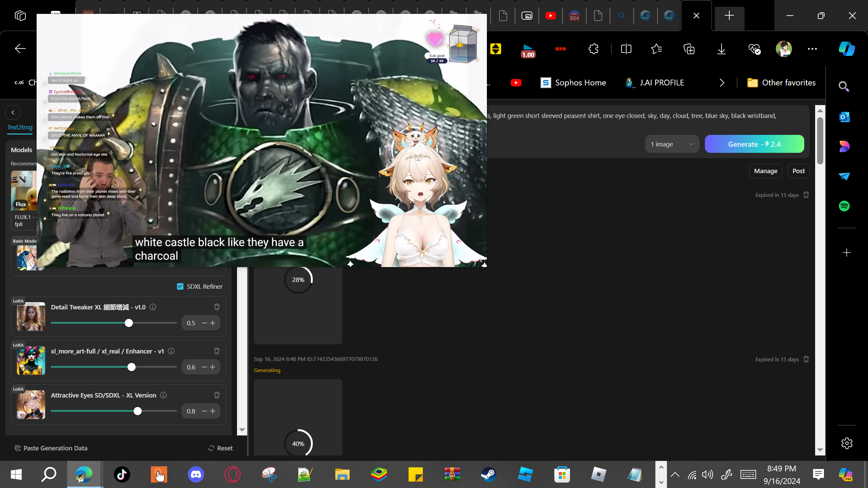Image resolution: width=868 pixels, height=488 pixels.
Task: Toggle split screen view icon
Action: [626, 49]
